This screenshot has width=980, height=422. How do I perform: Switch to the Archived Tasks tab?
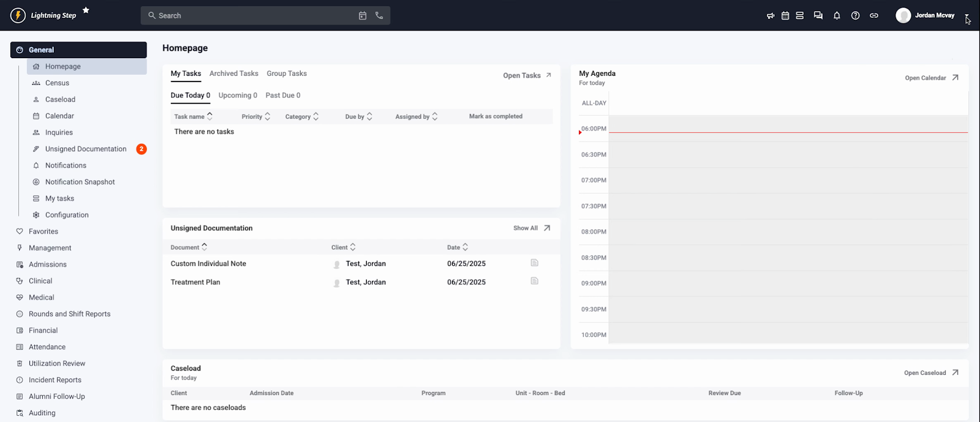click(x=233, y=73)
